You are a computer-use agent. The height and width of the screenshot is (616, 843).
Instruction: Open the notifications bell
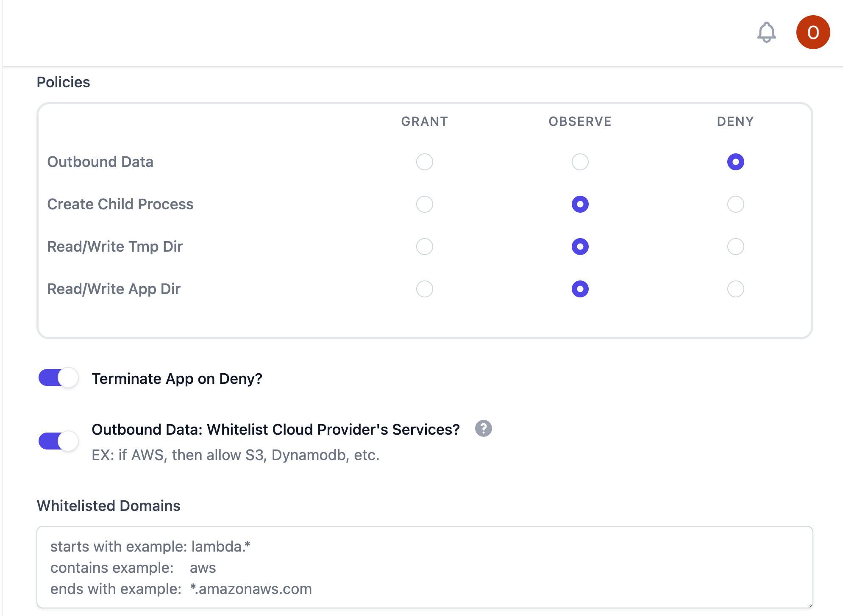(x=766, y=32)
